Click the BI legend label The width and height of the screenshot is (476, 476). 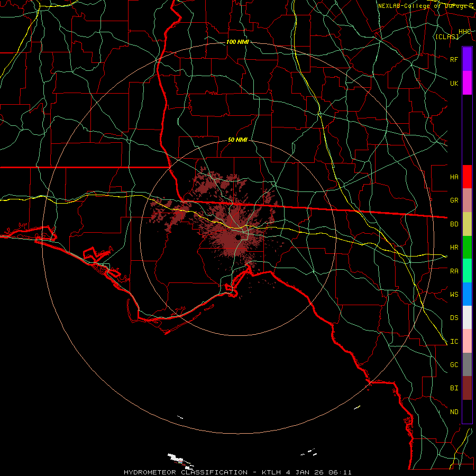pos(454,388)
